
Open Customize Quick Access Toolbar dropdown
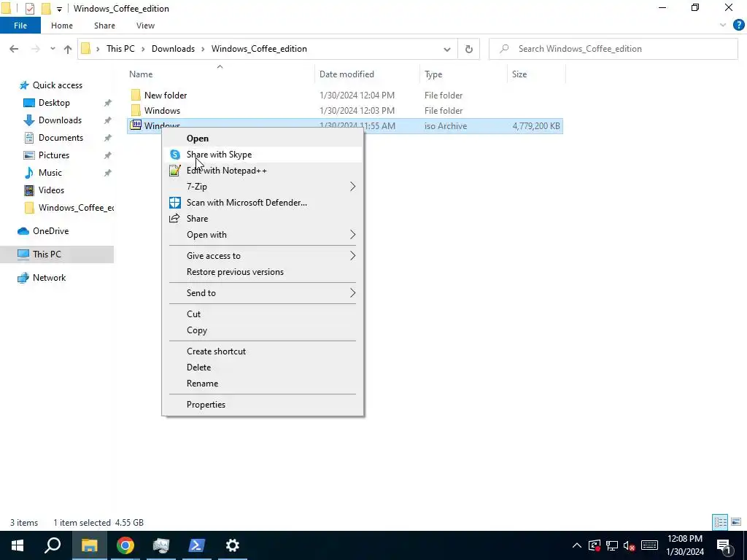pyautogui.click(x=59, y=9)
